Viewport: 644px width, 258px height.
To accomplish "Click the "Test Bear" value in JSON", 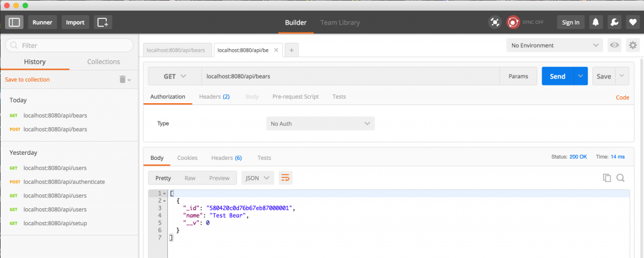I will (x=229, y=215).
